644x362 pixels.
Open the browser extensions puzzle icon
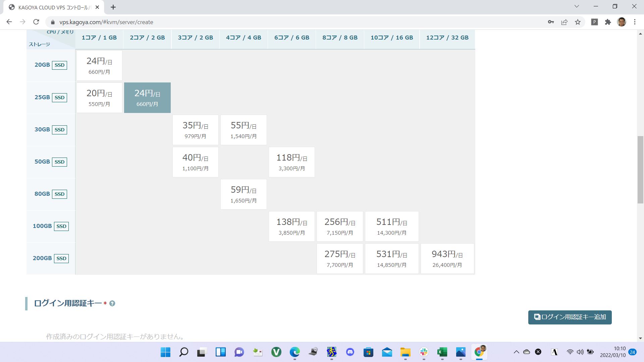click(x=608, y=22)
